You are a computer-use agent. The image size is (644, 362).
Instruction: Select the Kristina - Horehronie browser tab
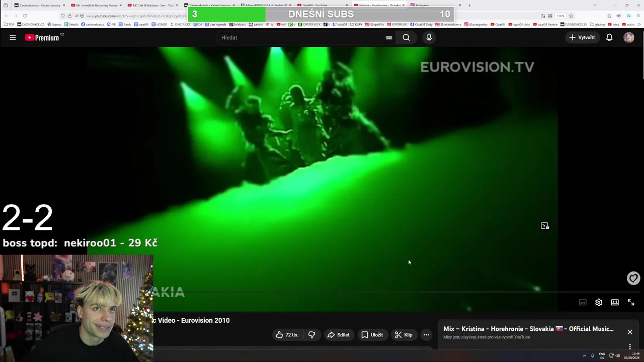379,5
